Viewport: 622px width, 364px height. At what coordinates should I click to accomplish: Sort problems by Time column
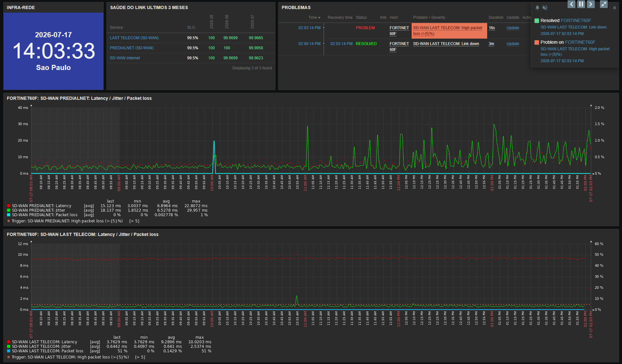tap(314, 18)
